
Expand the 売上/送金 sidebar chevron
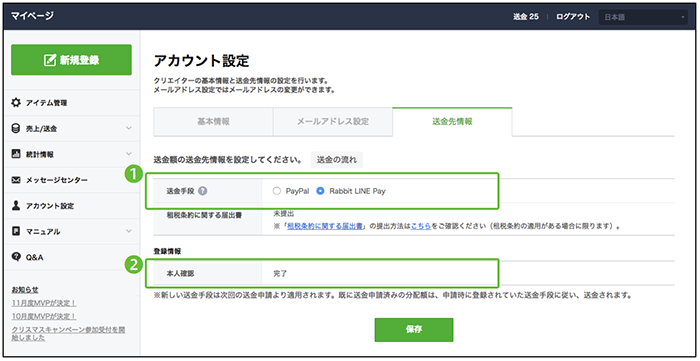(129, 129)
